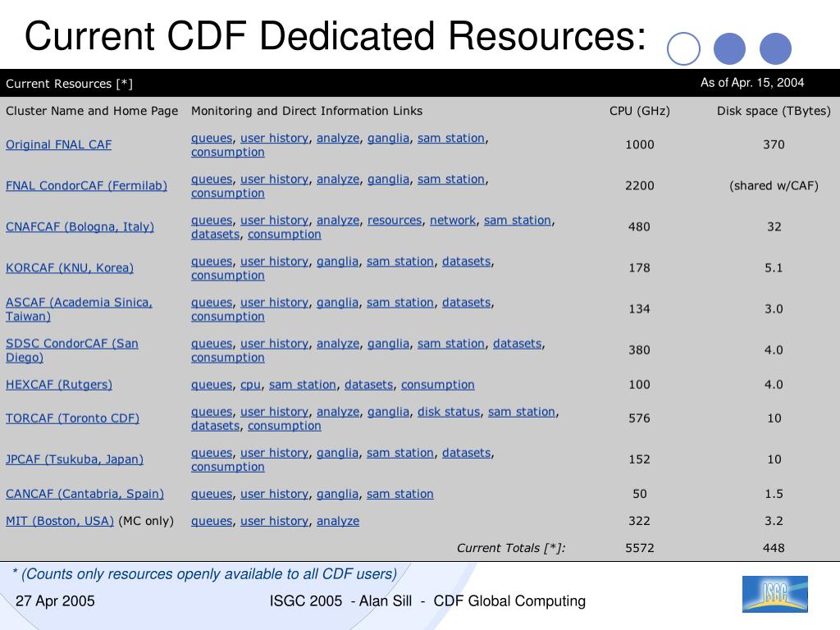Click disk status link in TORCAF row
The height and width of the screenshot is (630, 840).
tap(449, 412)
